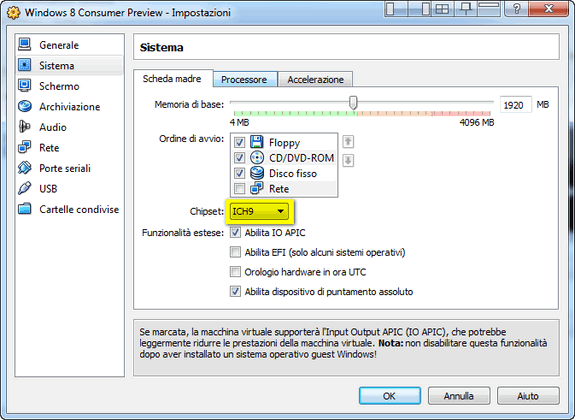Enable Abilita EFI checkbox
The image size is (575, 420).
click(x=235, y=252)
